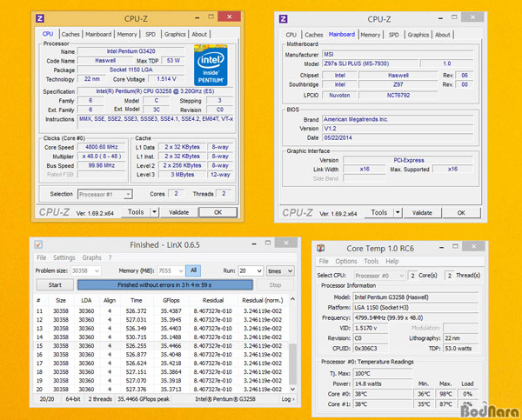Open the Tools menu in Core Temp

tap(371, 261)
